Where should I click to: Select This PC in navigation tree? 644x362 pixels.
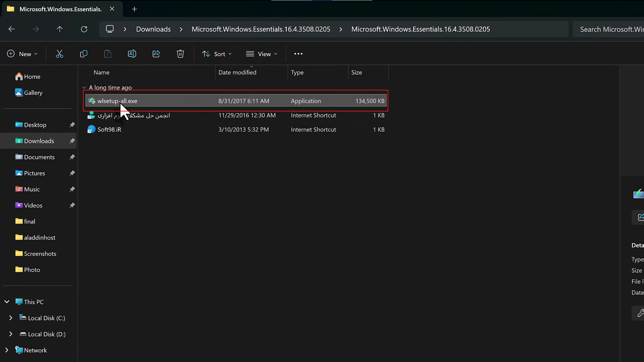30,302
